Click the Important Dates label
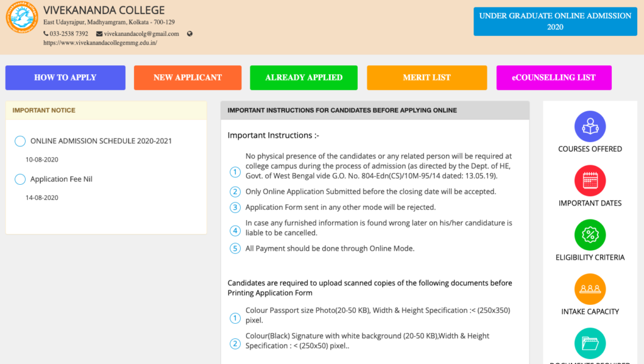Viewport: 644px width, 364px height. 590,203
